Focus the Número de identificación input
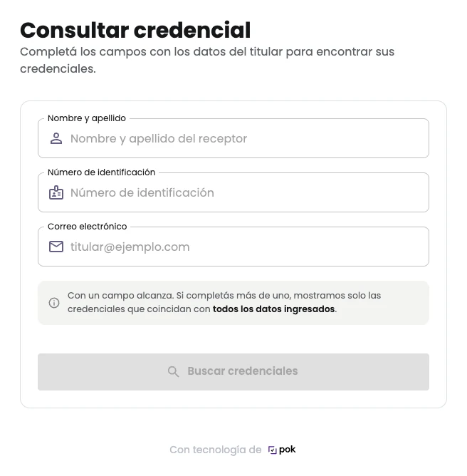 (233, 192)
